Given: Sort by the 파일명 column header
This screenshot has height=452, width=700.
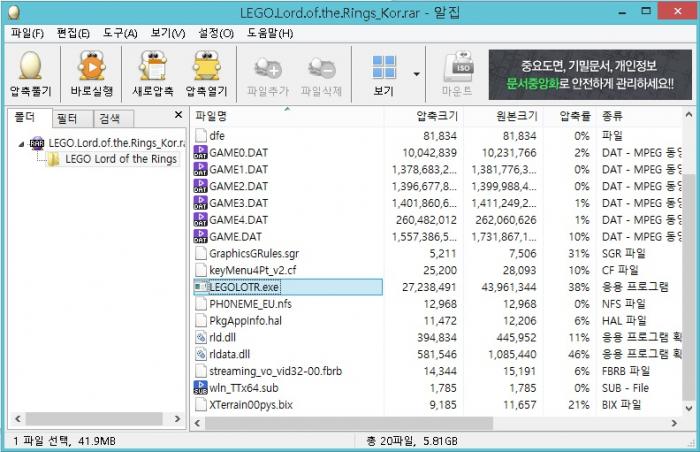Looking at the screenshot, I should (287, 116).
